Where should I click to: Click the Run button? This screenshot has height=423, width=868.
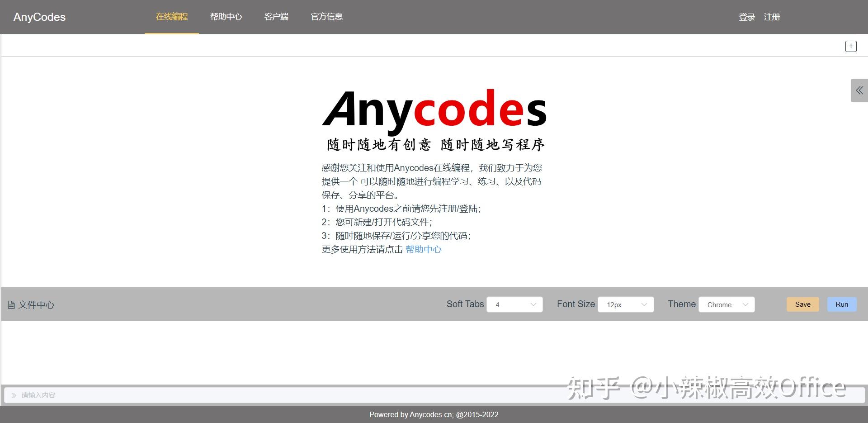coord(841,304)
